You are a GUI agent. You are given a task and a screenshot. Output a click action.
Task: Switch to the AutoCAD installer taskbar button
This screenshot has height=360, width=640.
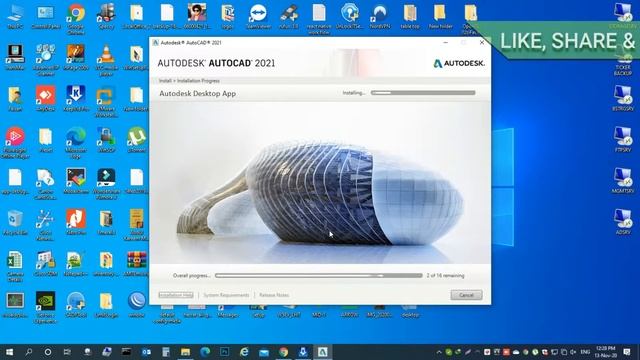pyautogui.click(x=322, y=352)
